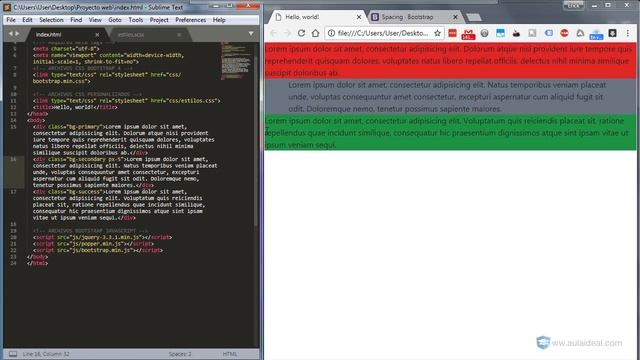Screen dimensions: 640x360
Task: Change indentation via Spaces: 2
Action: [x=180, y=354]
